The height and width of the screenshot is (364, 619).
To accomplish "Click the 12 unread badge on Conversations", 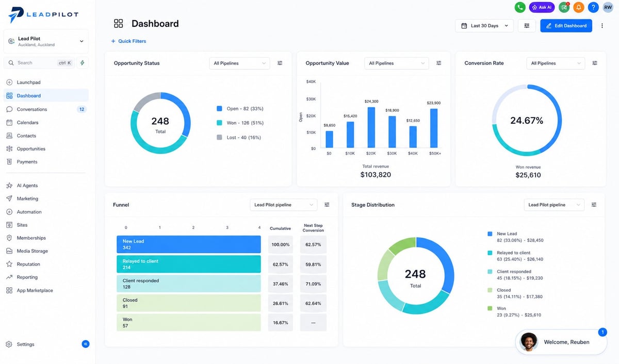I will tap(82, 109).
